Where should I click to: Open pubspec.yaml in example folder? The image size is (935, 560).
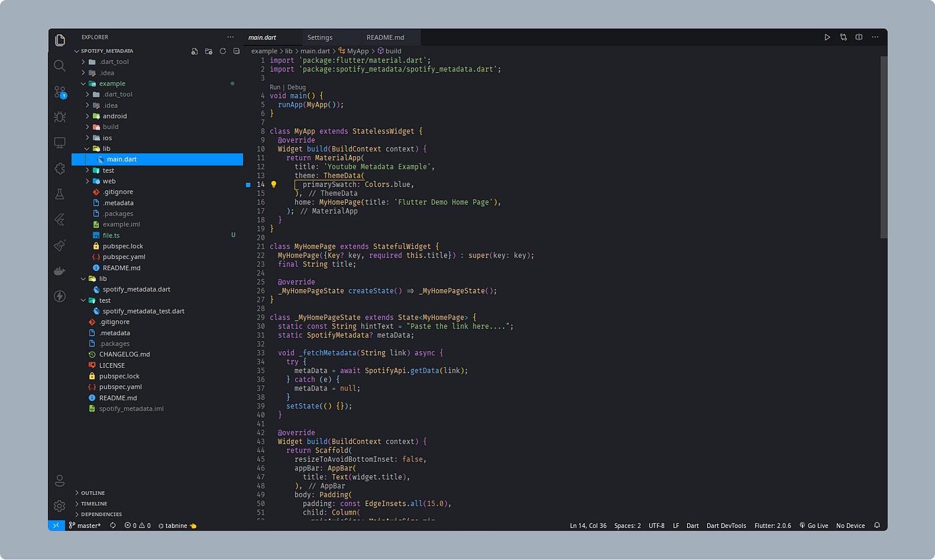click(x=124, y=257)
